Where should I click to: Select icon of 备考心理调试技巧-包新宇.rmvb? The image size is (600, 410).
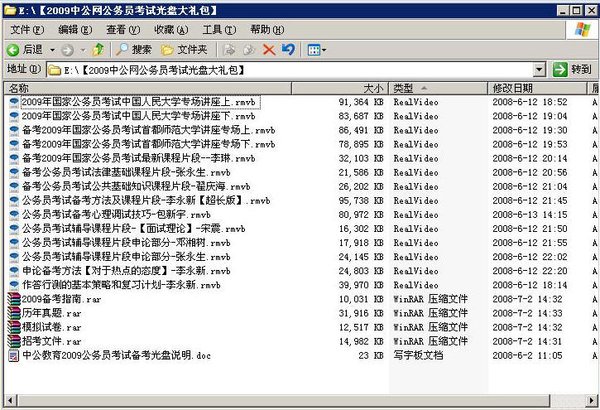pyautogui.click(x=14, y=215)
